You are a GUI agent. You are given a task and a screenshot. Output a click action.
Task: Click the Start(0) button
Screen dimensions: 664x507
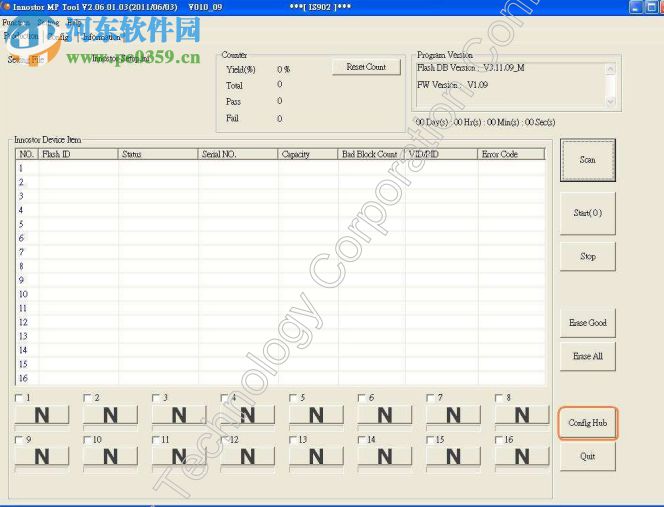[x=587, y=213]
